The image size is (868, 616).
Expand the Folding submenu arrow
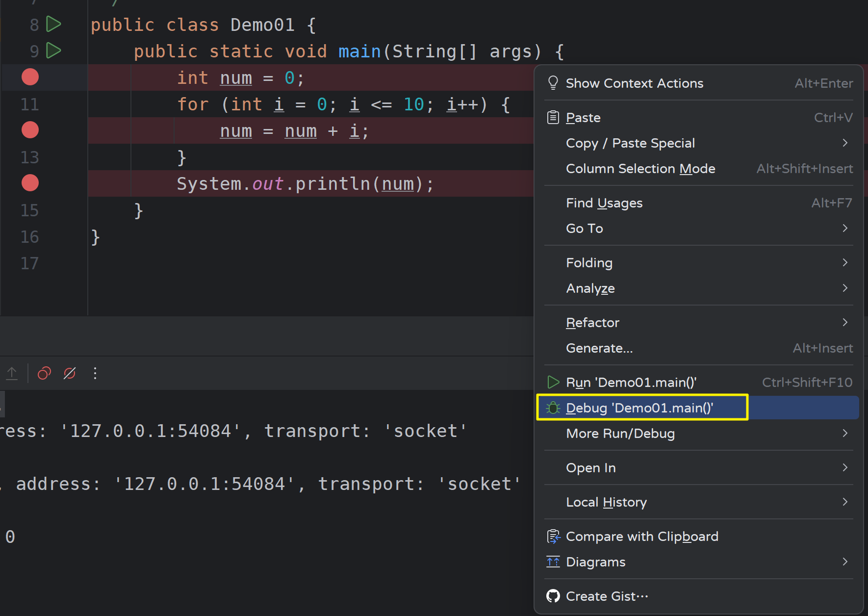(x=845, y=262)
